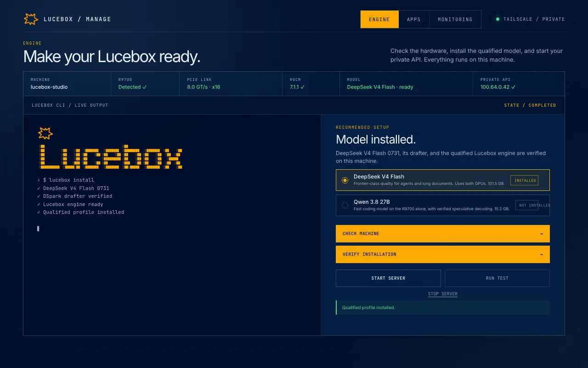Click the Tailscale / Private status label
Image resolution: width=588 pixels, height=368 pixels.
[534, 19]
